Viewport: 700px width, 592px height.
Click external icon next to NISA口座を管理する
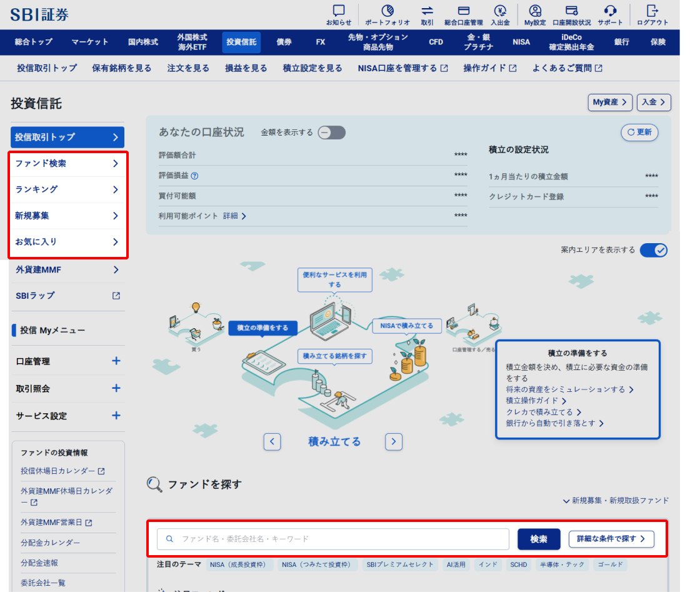coord(444,68)
